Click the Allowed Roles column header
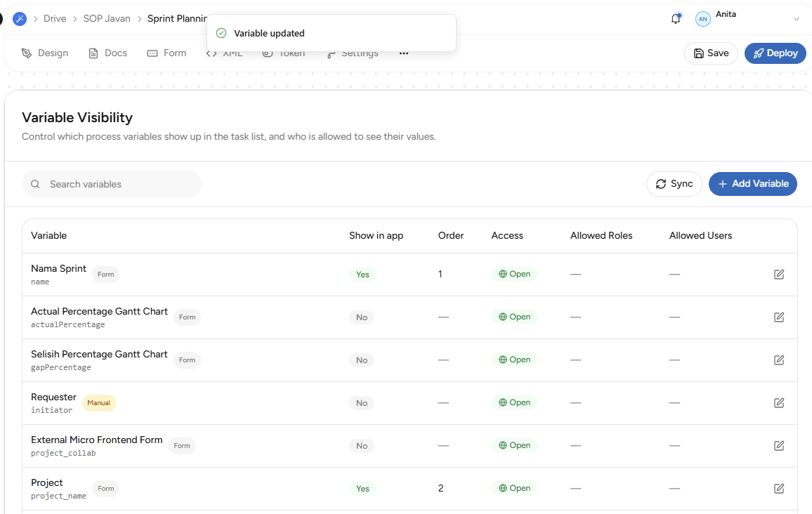Image resolution: width=812 pixels, height=514 pixels. (x=601, y=235)
